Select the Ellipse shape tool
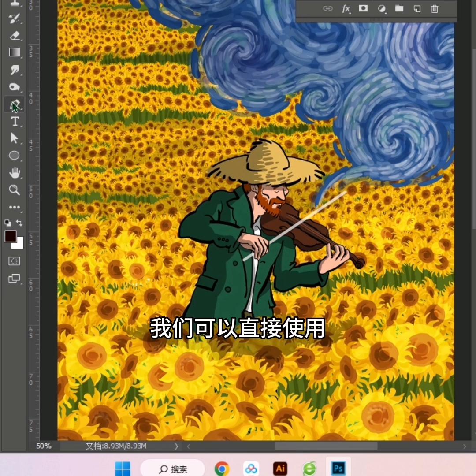Screen dimensions: 476x476 point(15,156)
